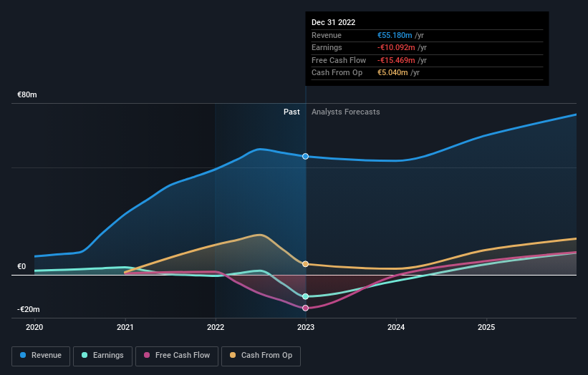
Task: Select the 2022 x-axis label
Action: point(216,327)
